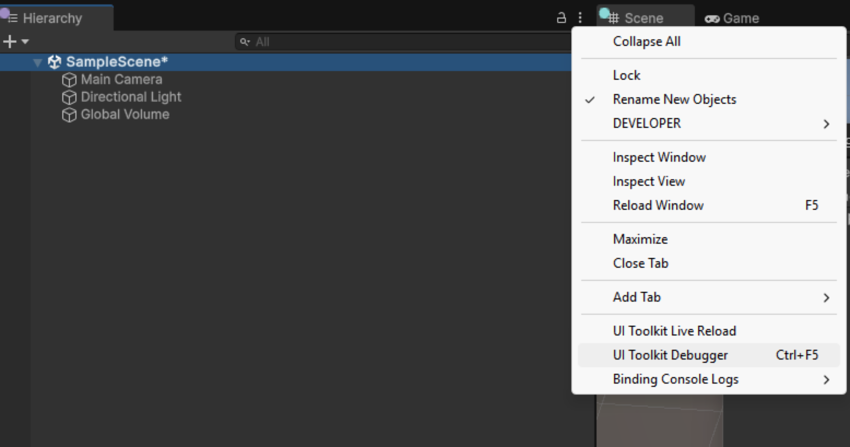
Task: Click the search magnifier icon in Hierarchy
Action: (245, 42)
